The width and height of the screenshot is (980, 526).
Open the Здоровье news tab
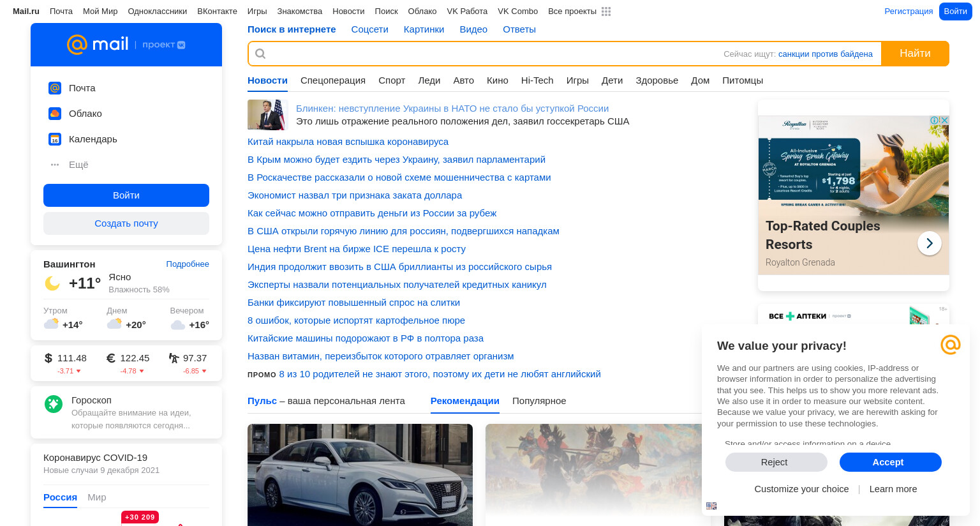click(657, 80)
